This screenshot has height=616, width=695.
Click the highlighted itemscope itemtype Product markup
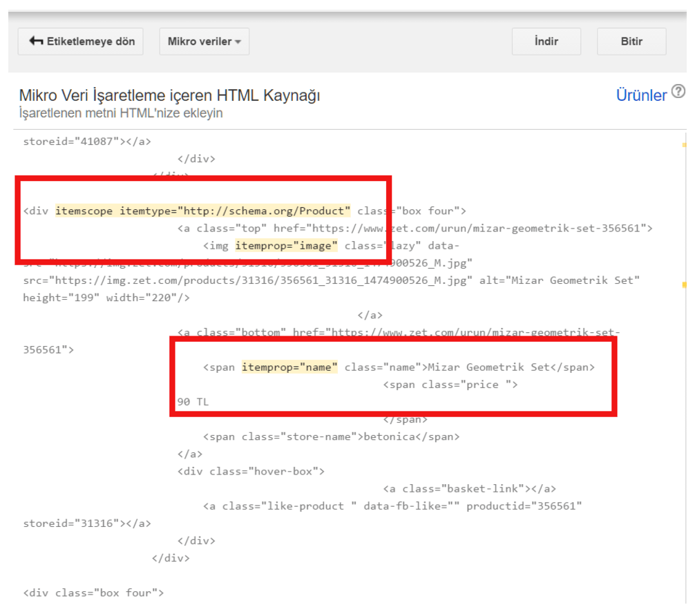[x=202, y=211]
